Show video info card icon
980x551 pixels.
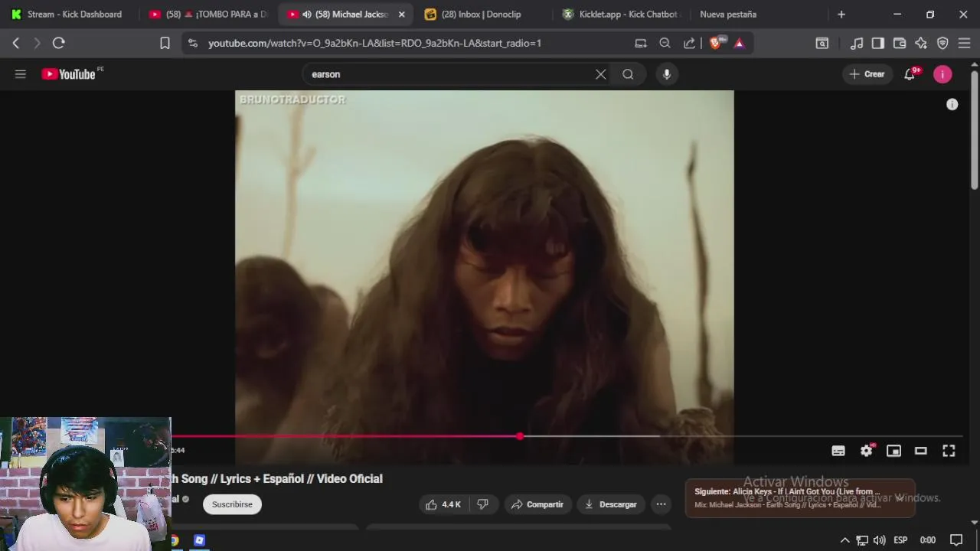(x=952, y=104)
